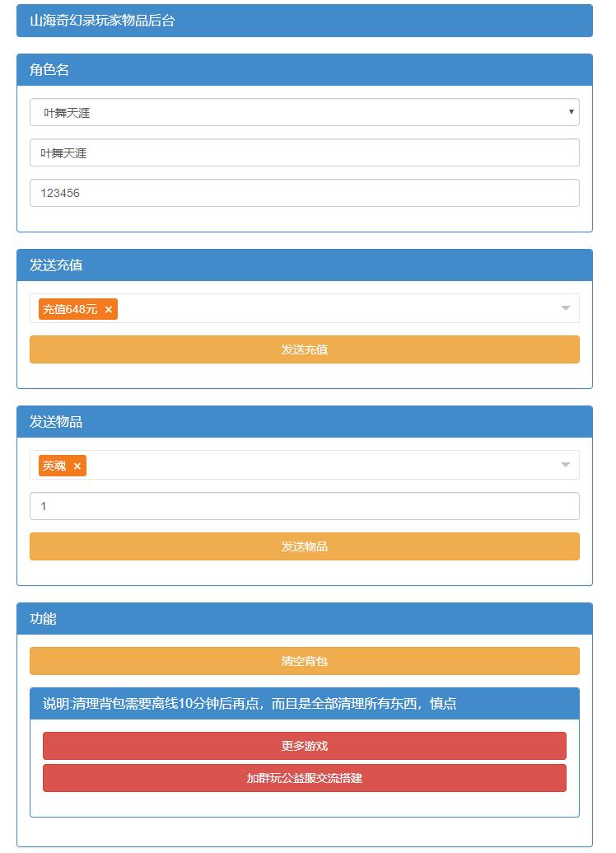Screen dimensions: 616x853
Task: Click the 发送充值 orange button
Action: click(x=305, y=349)
